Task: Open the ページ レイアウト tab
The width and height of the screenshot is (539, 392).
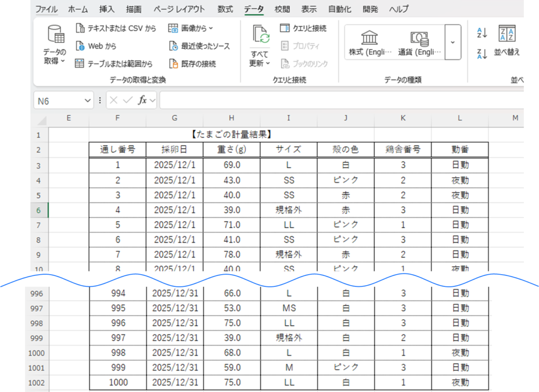Action: tap(179, 9)
